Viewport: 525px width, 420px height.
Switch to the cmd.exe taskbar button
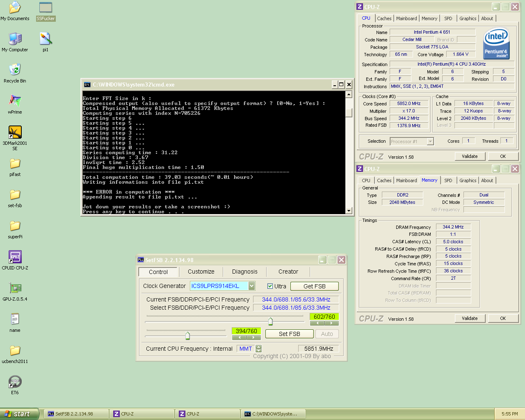pyautogui.click(x=273, y=414)
